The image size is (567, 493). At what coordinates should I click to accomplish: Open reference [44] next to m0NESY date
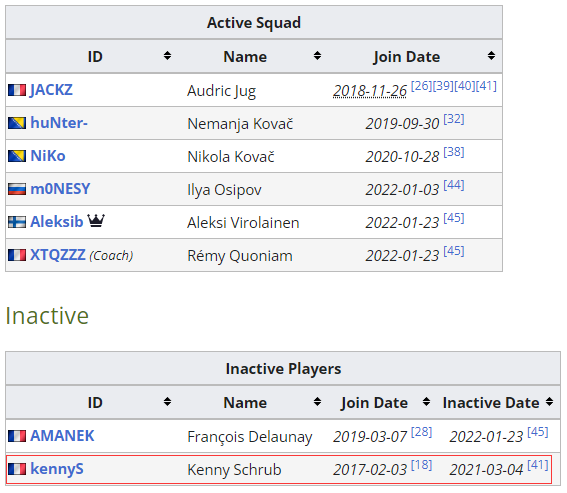(454, 185)
